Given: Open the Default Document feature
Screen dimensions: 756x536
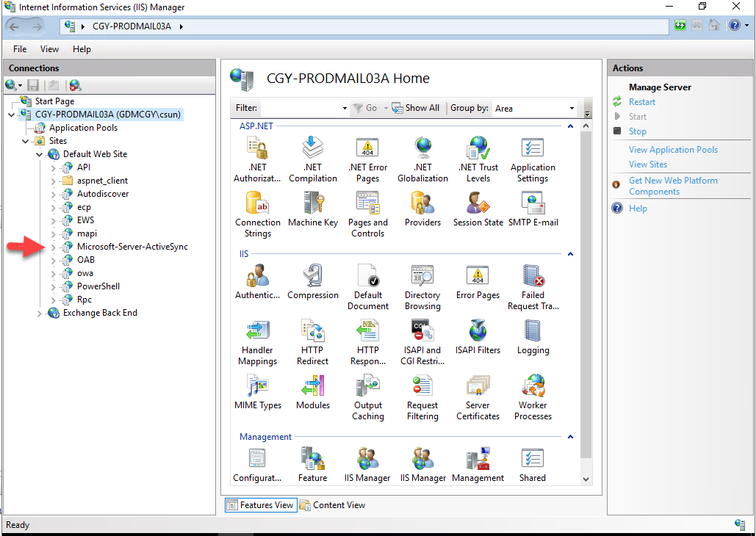Looking at the screenshot, I should coord(367,287).
